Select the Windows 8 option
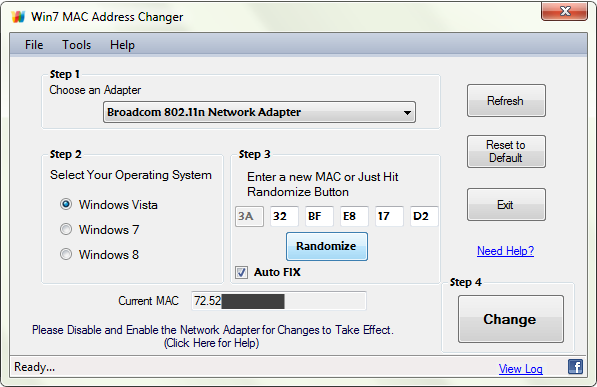Screen dimensions: 597x387 (66, 254)
